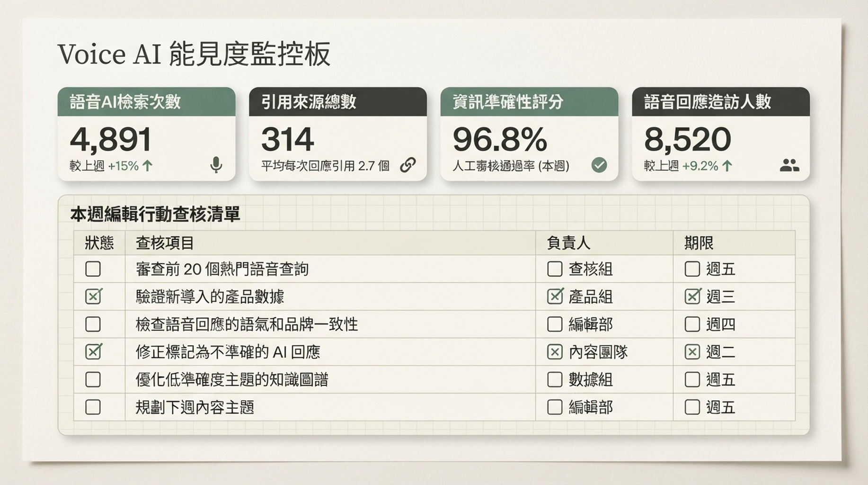Click the 本週編輯行動查核清單 heading
The image size is (868, 485).
tap(155, 214)
